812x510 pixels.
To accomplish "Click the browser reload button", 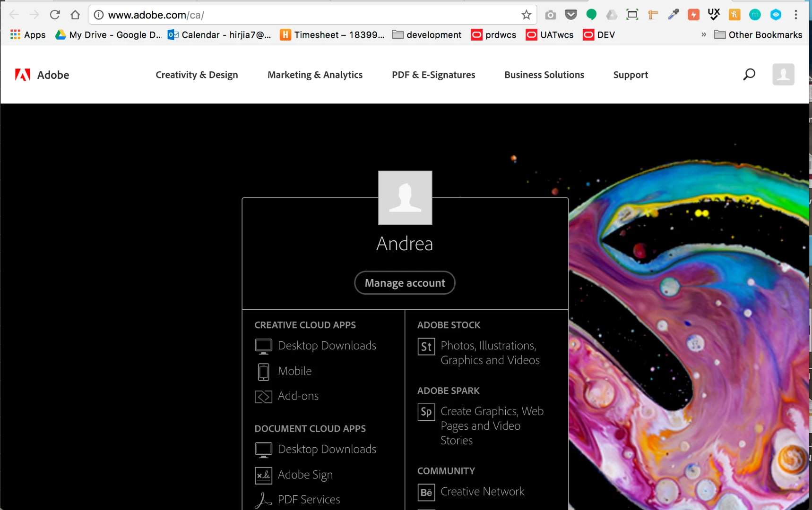I will click(55, 15).
